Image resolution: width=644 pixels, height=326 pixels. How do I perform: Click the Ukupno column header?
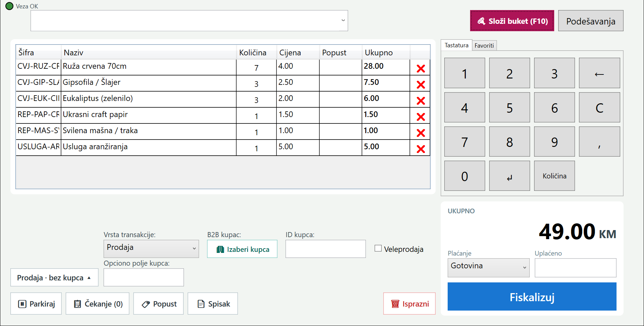click(x=386, y=52)
